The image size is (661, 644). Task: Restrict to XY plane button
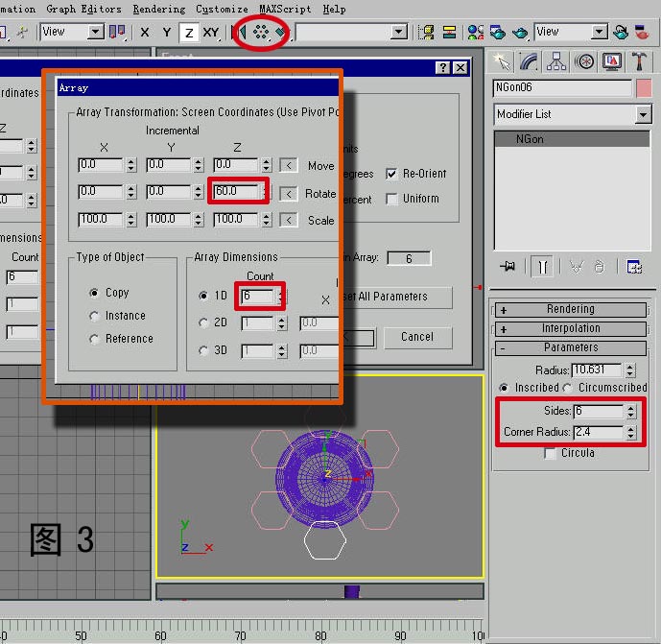point(211,32)
